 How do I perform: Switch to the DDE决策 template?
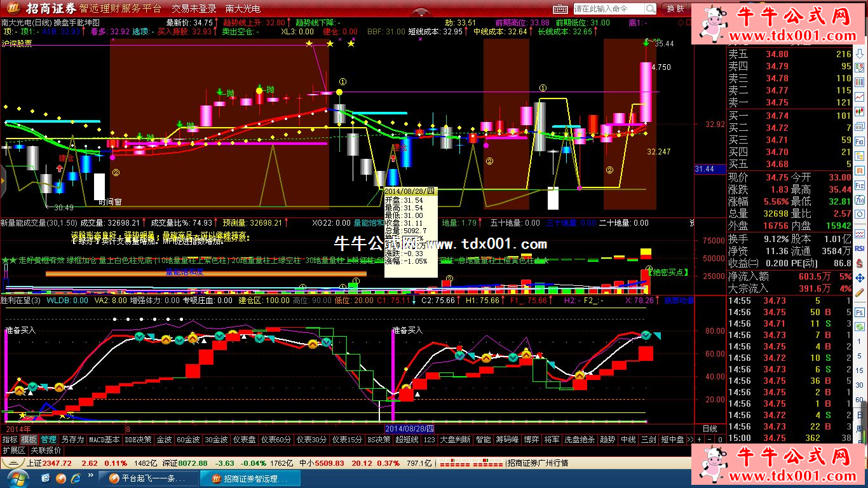coord(139,439)
